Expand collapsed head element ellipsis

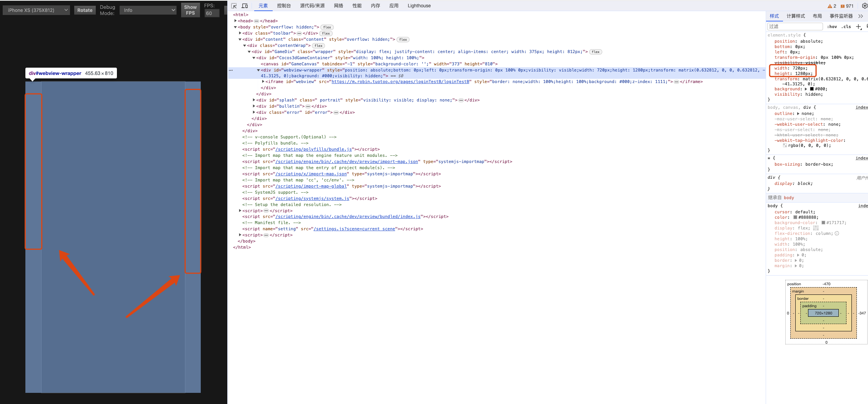pos(257,21)
